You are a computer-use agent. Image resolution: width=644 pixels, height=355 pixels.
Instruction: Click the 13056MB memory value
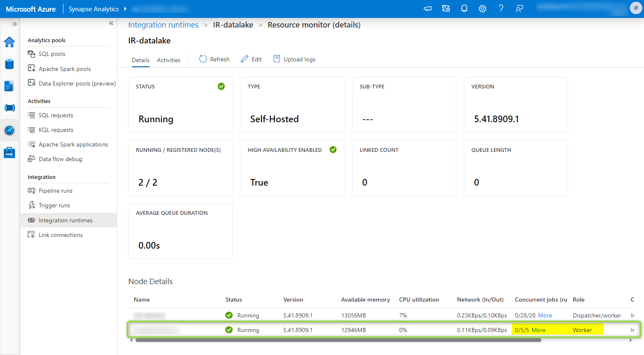pos(354,315)
